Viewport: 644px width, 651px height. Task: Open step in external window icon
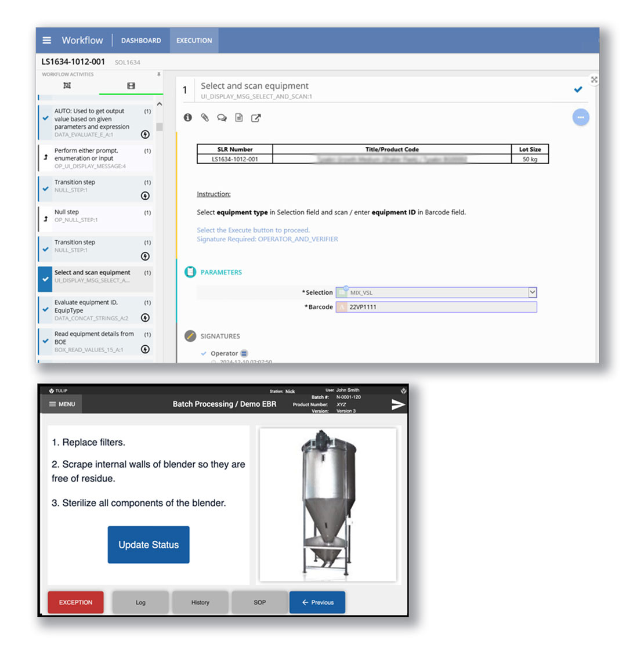coord(256,118)
